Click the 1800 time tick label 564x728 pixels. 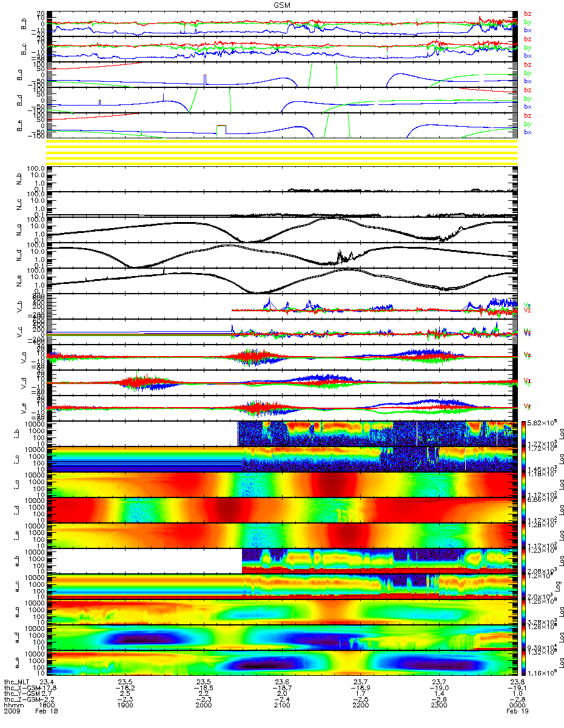[47, 706]
